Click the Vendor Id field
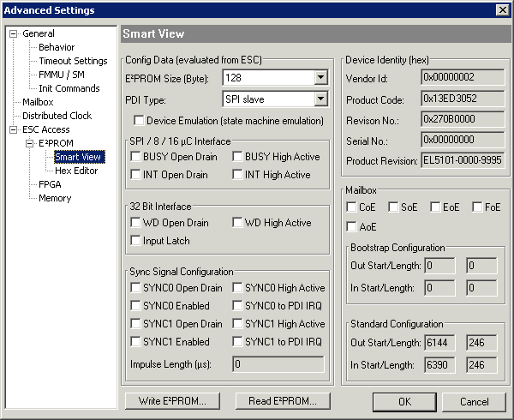The height and width of the screenshot is (420, 514). [463, 77]
